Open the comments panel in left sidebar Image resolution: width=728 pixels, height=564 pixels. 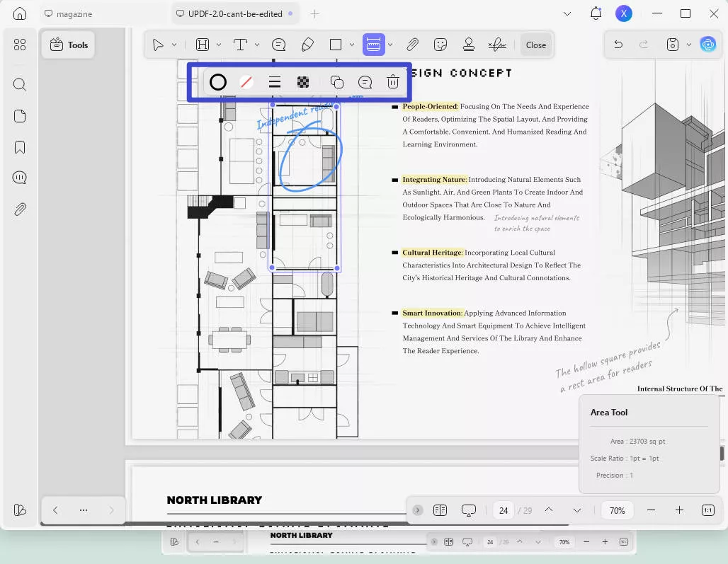(19, 177)
